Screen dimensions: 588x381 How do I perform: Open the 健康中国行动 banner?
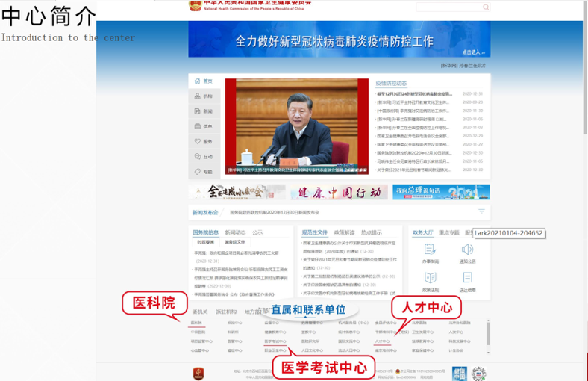click(339, 192)
